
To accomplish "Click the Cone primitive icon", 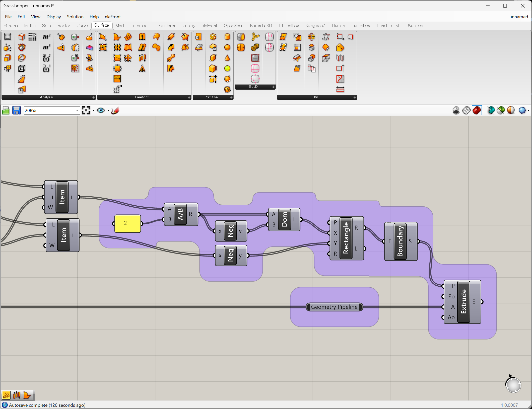I will (227, 58).
